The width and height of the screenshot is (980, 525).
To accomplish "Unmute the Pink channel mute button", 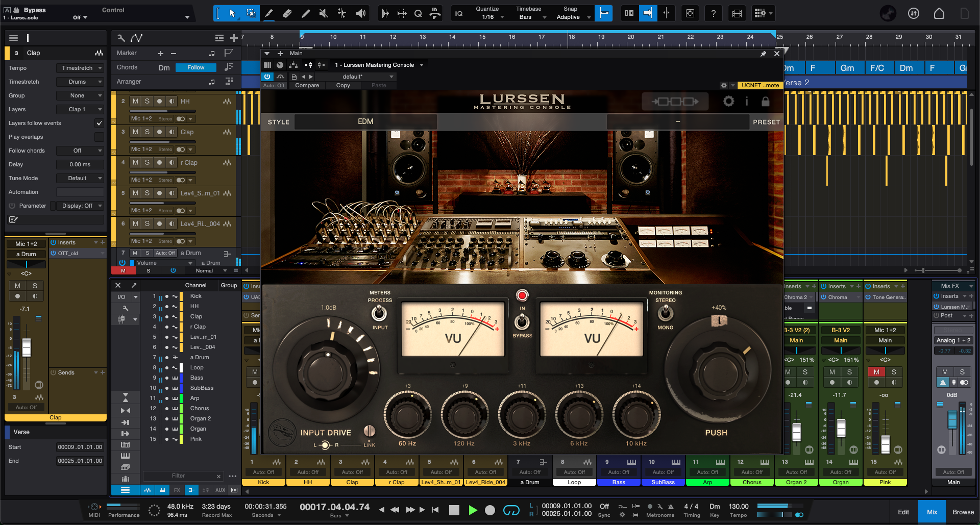I will point(876,372).
